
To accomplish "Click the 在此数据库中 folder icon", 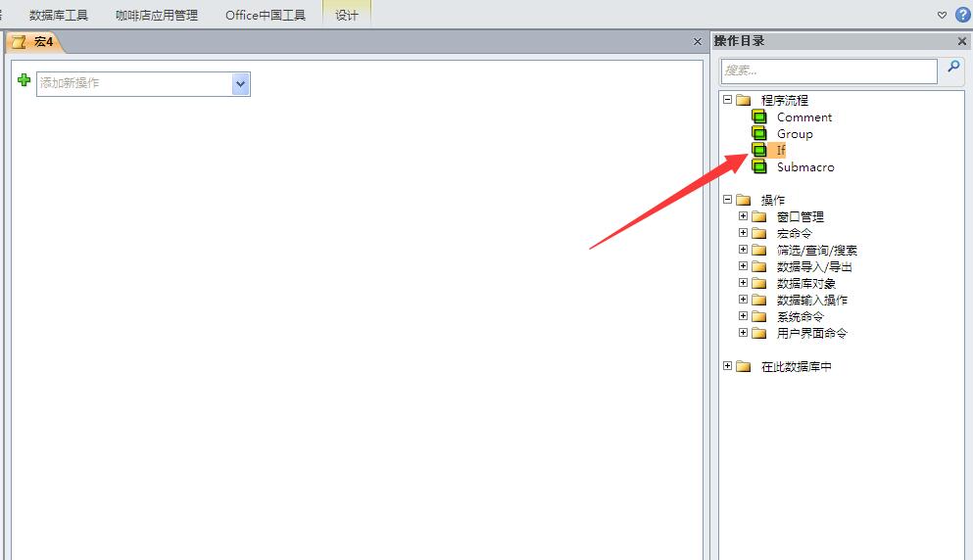I will [744, 366].
